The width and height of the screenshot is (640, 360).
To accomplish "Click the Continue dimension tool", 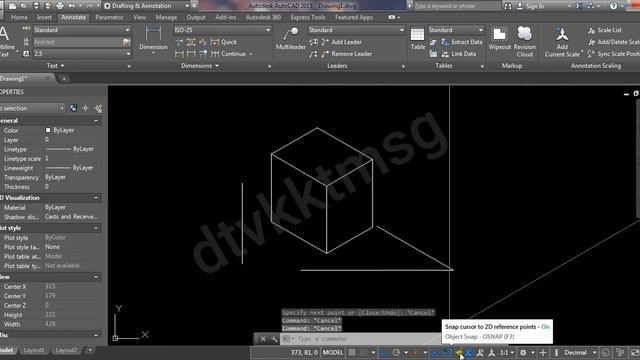I will tap(229, 54).
